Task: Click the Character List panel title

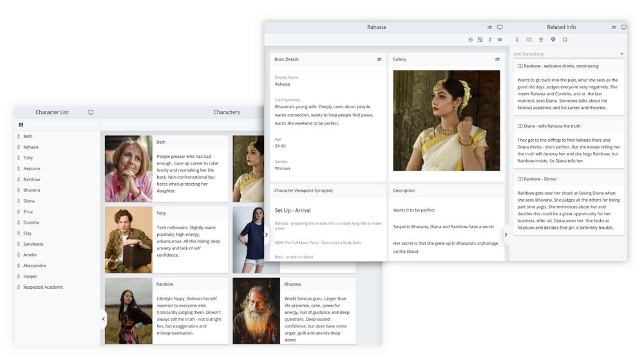Action: click(x=52, y=112)
